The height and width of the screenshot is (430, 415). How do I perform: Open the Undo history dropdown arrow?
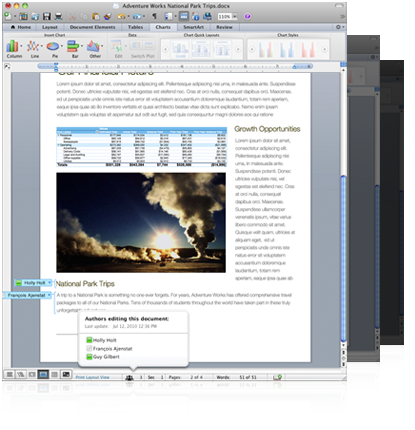pyautogui.click(x=128, y=16)
